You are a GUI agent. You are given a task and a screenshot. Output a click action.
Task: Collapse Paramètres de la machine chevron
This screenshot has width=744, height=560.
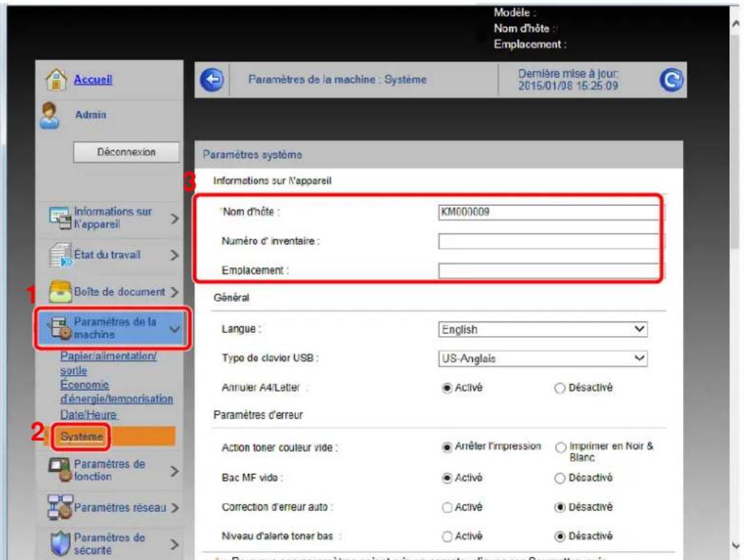coord(175,329)
